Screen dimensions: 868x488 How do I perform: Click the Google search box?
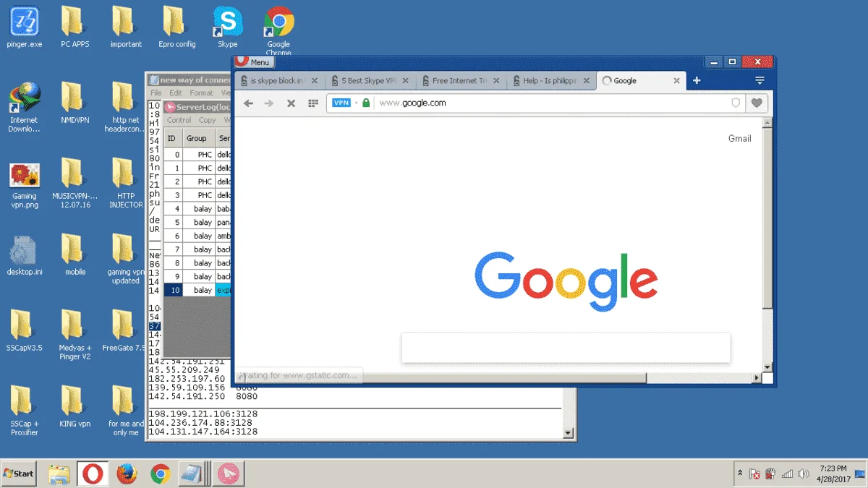pos(566,348)
